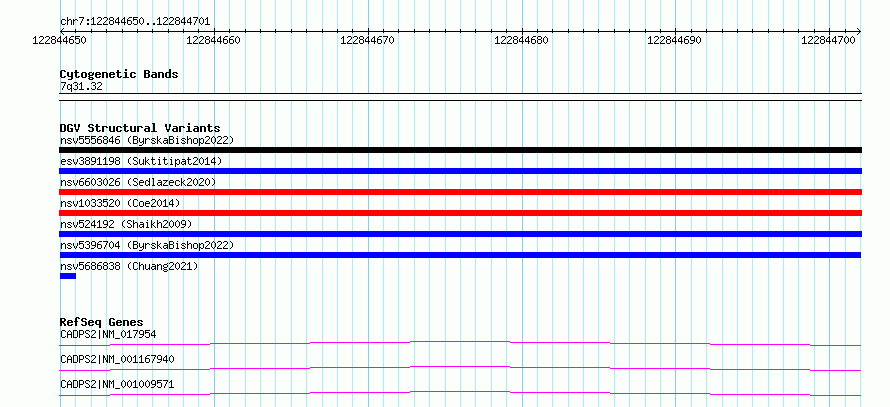The image size is (890, 407).
Task: Click the red nsv1033520 variant bar
Action: 460,213
